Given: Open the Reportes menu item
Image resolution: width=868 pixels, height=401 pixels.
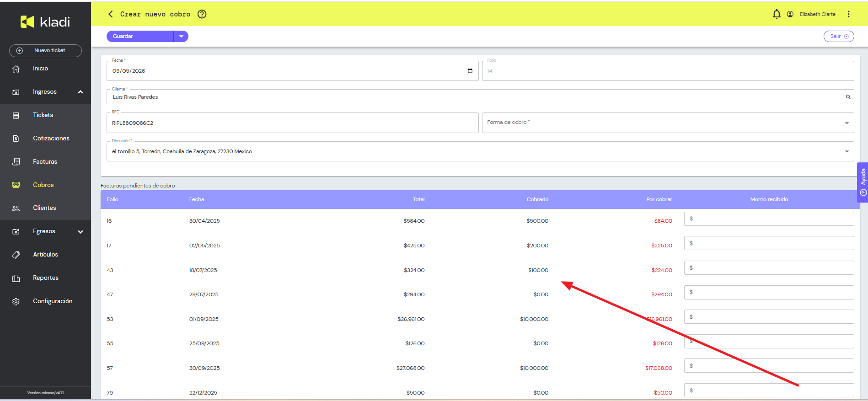Looking at the screenshot, I should click(45, 278).
